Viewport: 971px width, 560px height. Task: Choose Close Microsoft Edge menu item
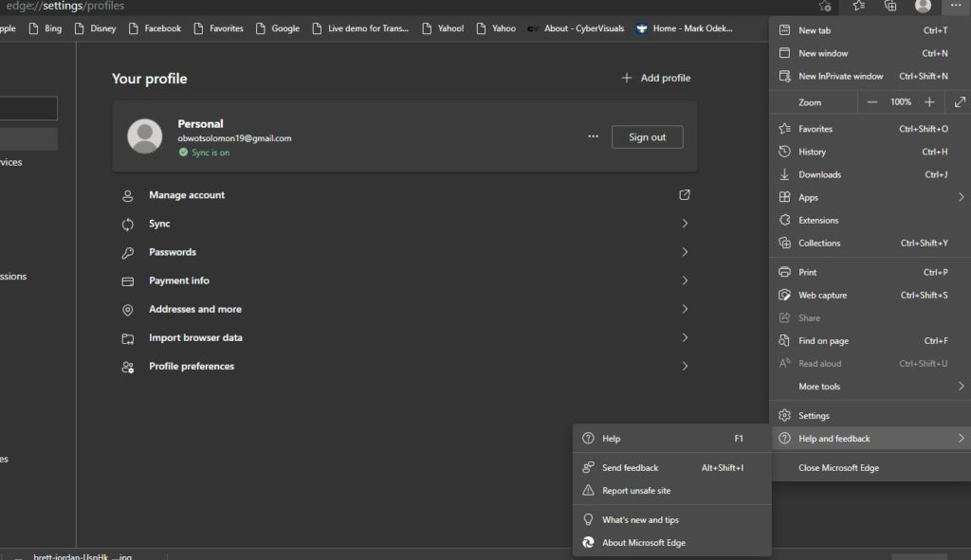[x=870, y=468]
